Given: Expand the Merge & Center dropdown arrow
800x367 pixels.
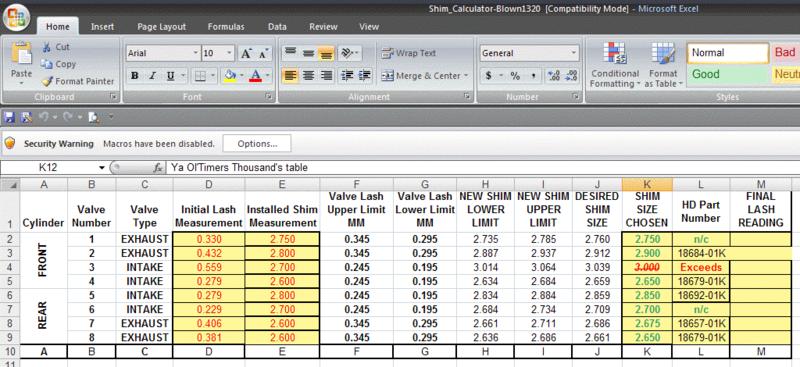Looking at the screenshot, I should pos(466,76).
